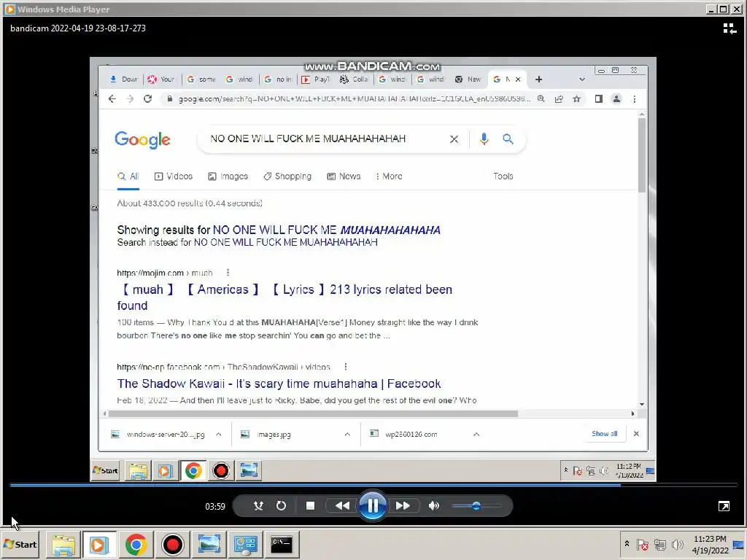Open the Command Prompt taskbar icon
This screenshot has height=560, width=747.
pyautogui.click(x=282, y=544)
